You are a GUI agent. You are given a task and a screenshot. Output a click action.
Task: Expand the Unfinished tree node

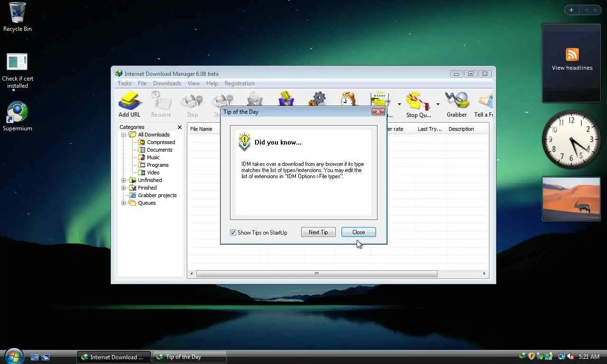(x=124, y=180)
